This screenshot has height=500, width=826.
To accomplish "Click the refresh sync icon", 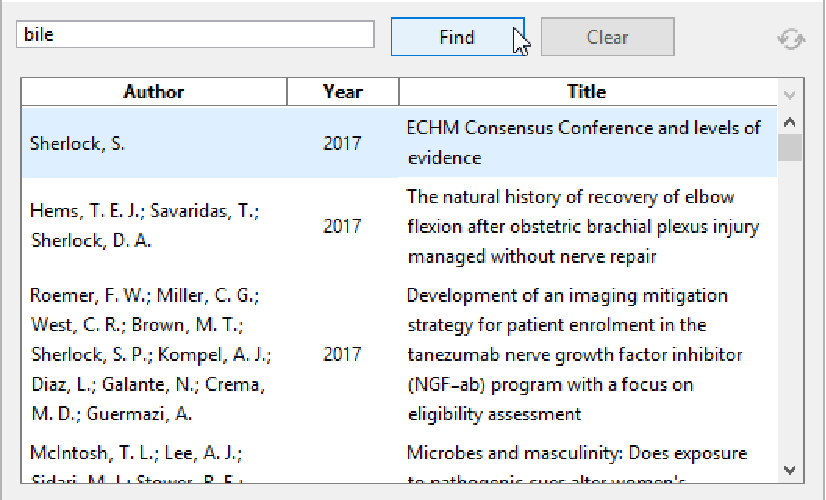I will coord(790,39).
